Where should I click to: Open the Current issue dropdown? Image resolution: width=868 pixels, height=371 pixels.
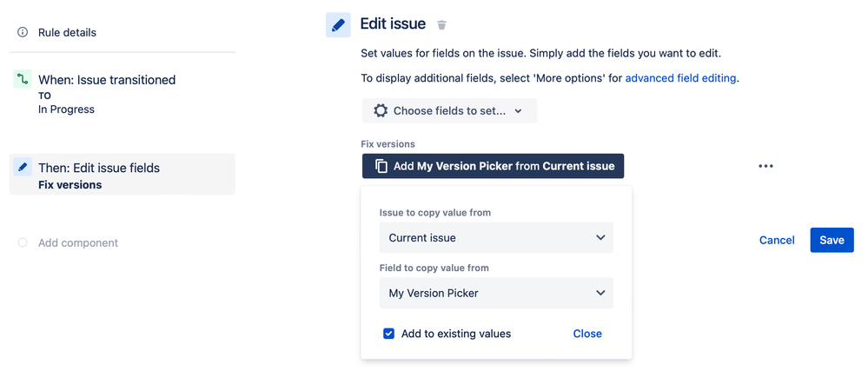496,238
